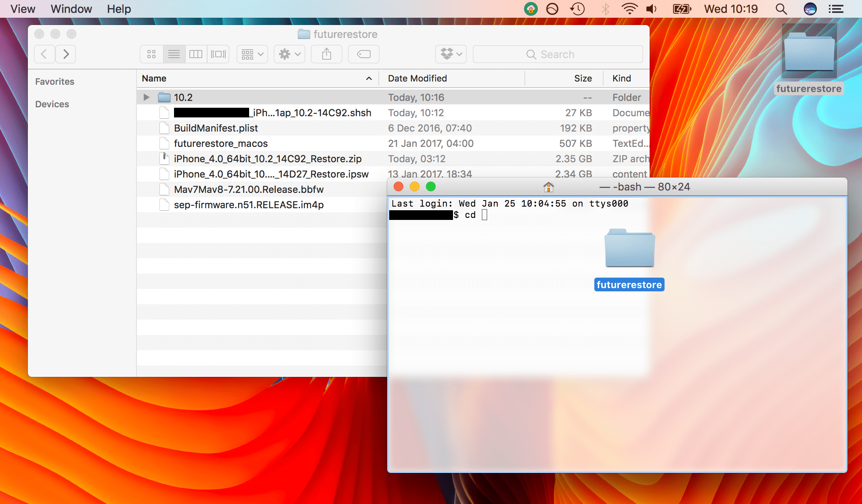Expand the 10.2 folder disclosure triangle
Viewport: 862px width, 504px height.
click(x=147, y=97)
